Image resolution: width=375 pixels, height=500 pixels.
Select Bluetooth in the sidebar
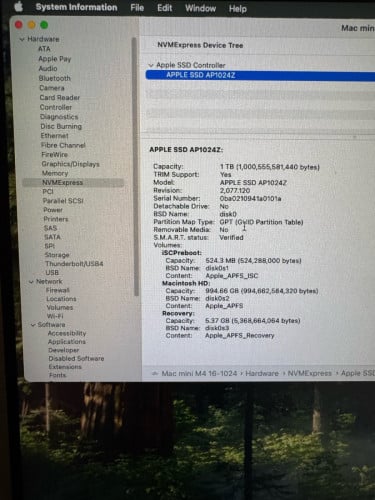point(55,78)
